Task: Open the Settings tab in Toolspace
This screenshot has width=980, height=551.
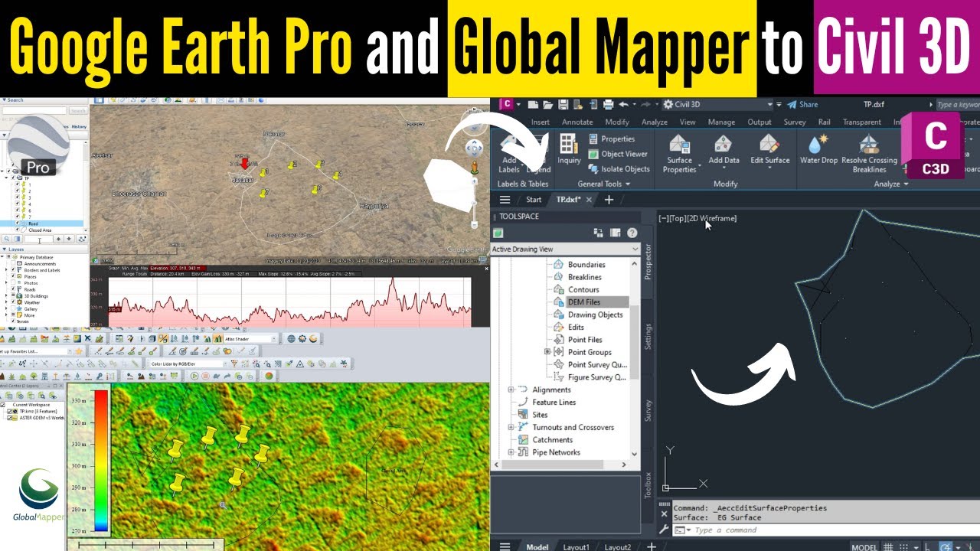Action: tap(648, 337)
